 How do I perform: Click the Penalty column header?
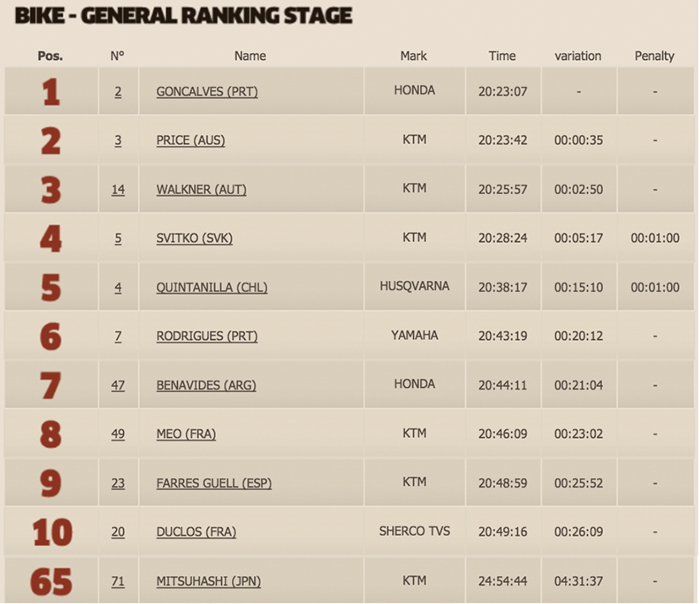(654, 56)
